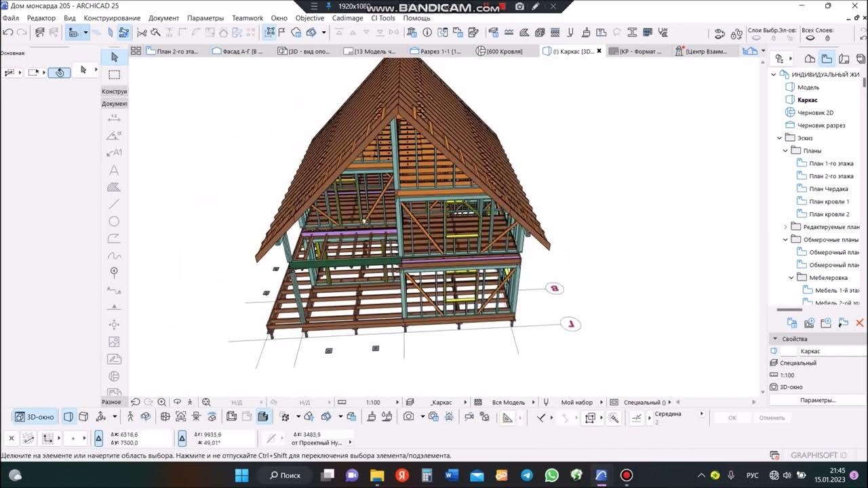This screenshot has height=488, width=868.
Task: Click the Project Map icon in the Navigator
Action: pyautogui.click(x=810, y=59)
